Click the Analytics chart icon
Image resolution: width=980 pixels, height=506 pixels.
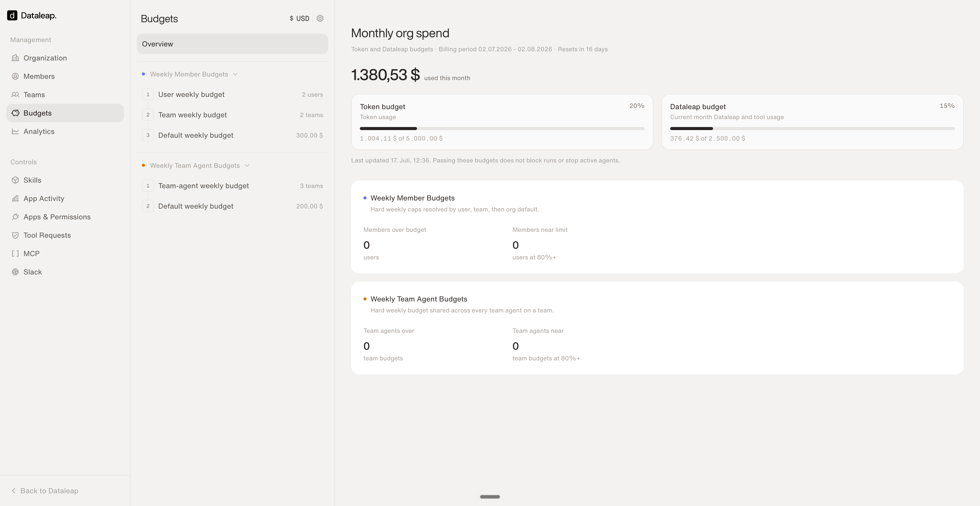[x=15, y=132]
